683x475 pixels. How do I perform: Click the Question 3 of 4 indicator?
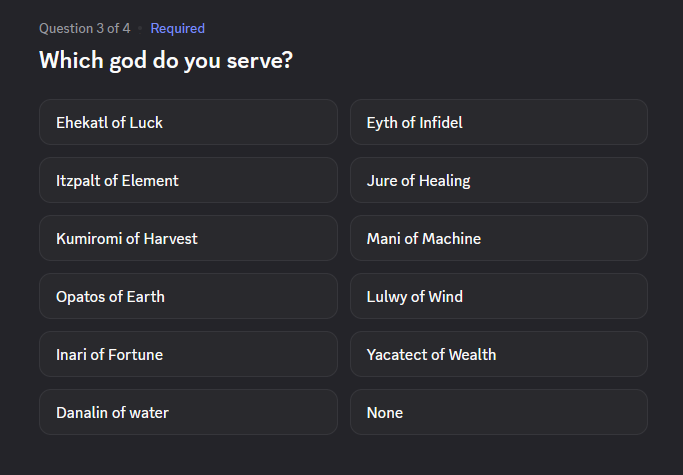pos(84,28)
